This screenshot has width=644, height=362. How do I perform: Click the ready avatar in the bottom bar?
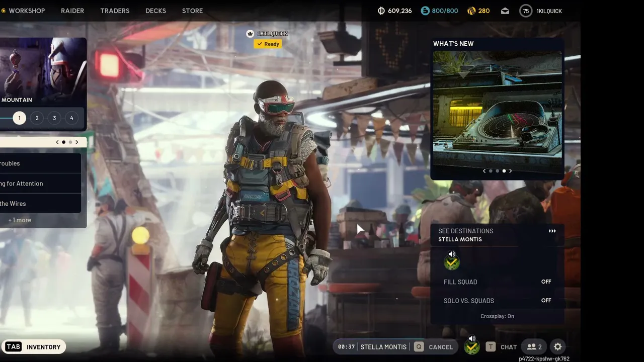click(471, 347)
